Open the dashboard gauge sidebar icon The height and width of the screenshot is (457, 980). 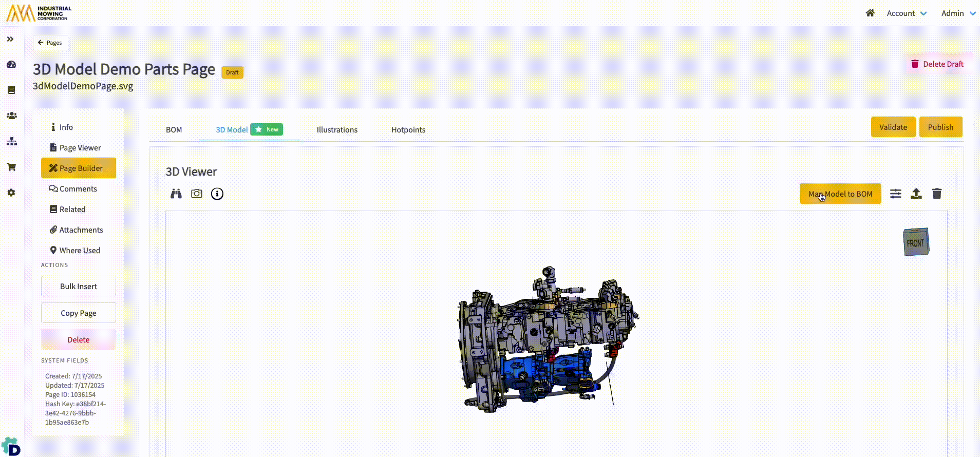(x=11, y=65)
